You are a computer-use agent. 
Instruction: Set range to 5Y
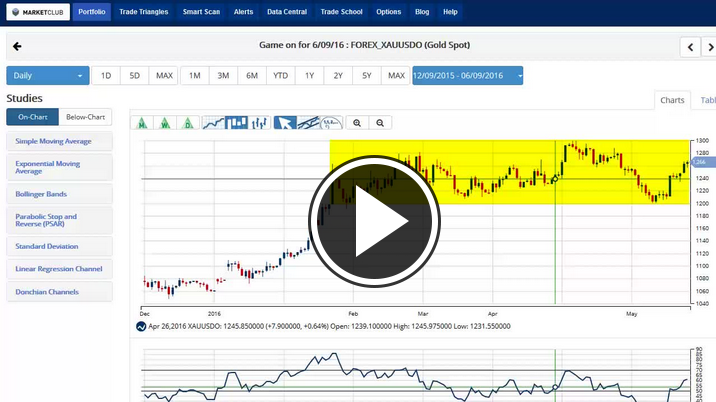click(367, 76)
